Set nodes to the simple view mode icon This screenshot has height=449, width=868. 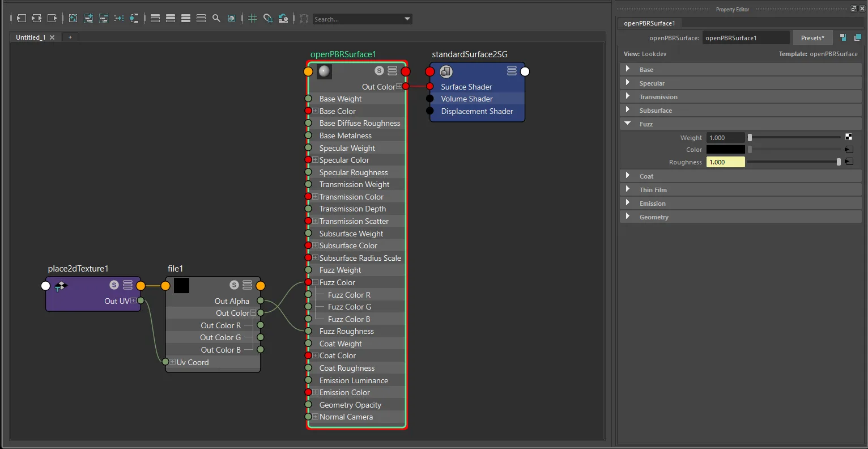click(155, 19)
